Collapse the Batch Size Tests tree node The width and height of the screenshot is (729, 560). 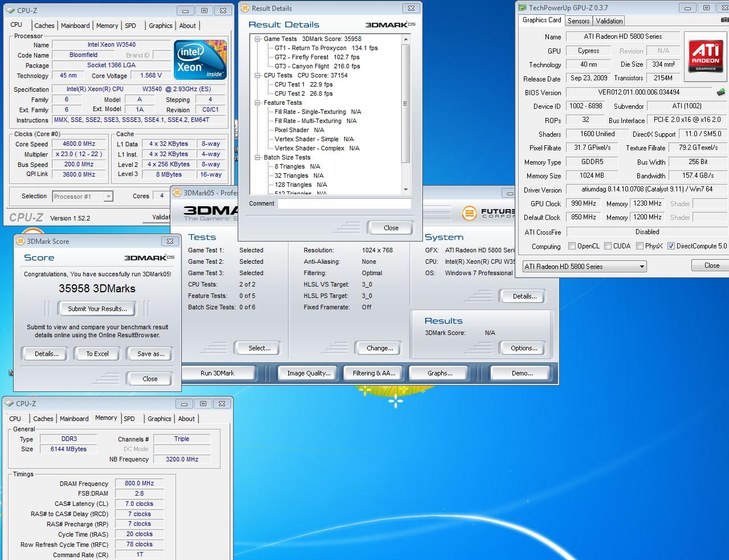point(258,158)
